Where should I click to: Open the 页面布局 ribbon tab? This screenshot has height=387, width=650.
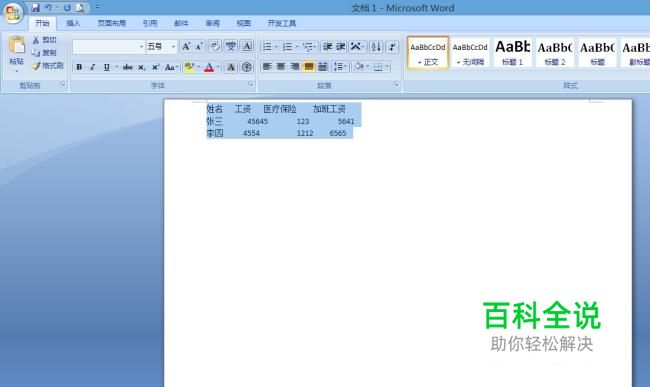pyautogui.click(x=112, y=23)
